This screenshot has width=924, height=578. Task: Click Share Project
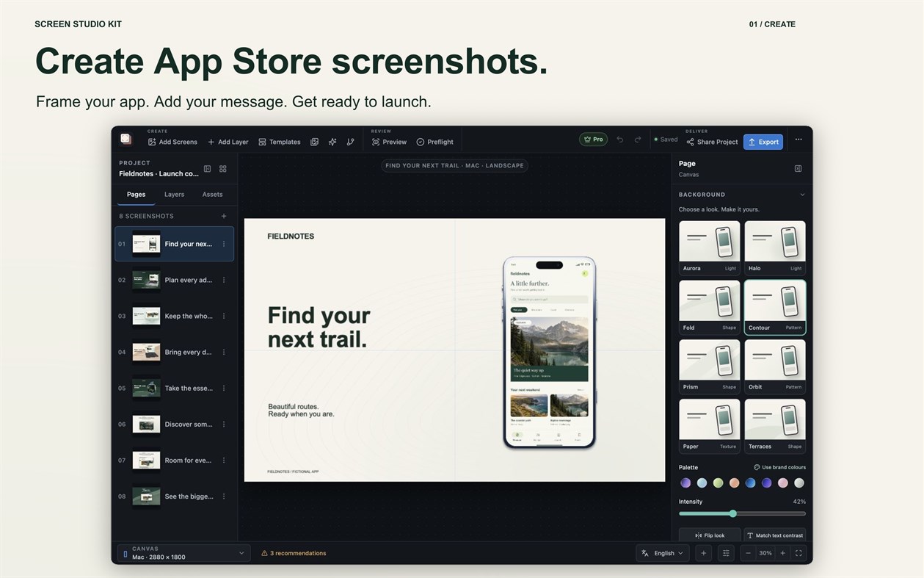click(x=712, y=142)
